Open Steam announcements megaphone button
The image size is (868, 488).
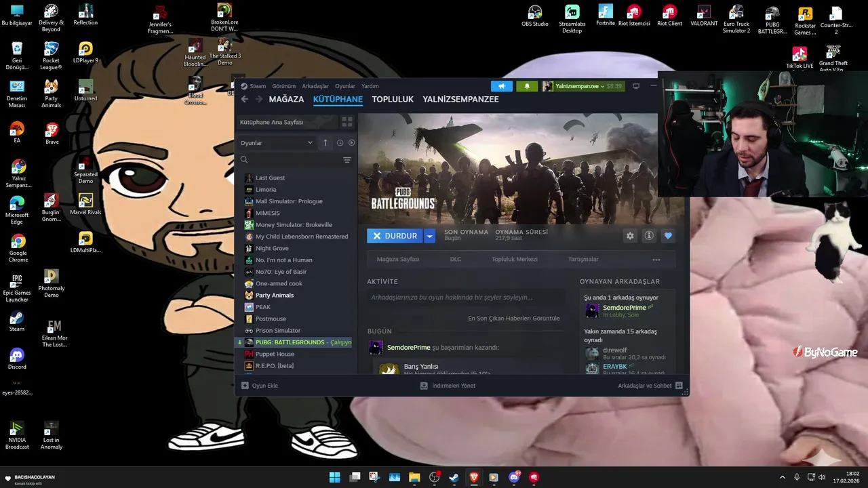pos(502,86)
